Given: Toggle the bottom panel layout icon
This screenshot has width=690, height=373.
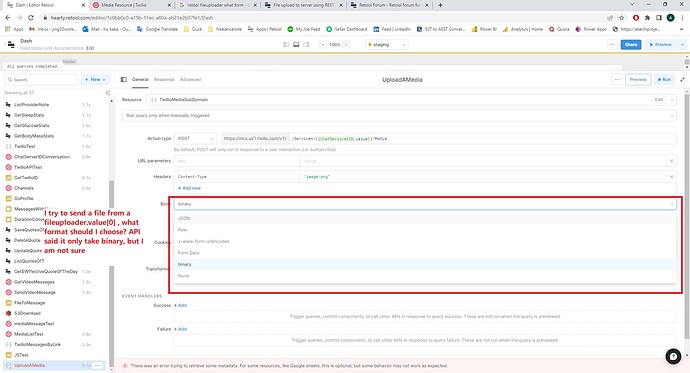Looking at the screenshot, I should [x=296, y=44].
